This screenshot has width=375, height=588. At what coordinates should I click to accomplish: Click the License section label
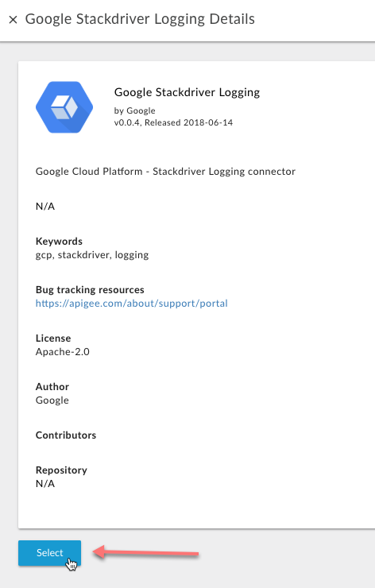[x=53, y=338]
